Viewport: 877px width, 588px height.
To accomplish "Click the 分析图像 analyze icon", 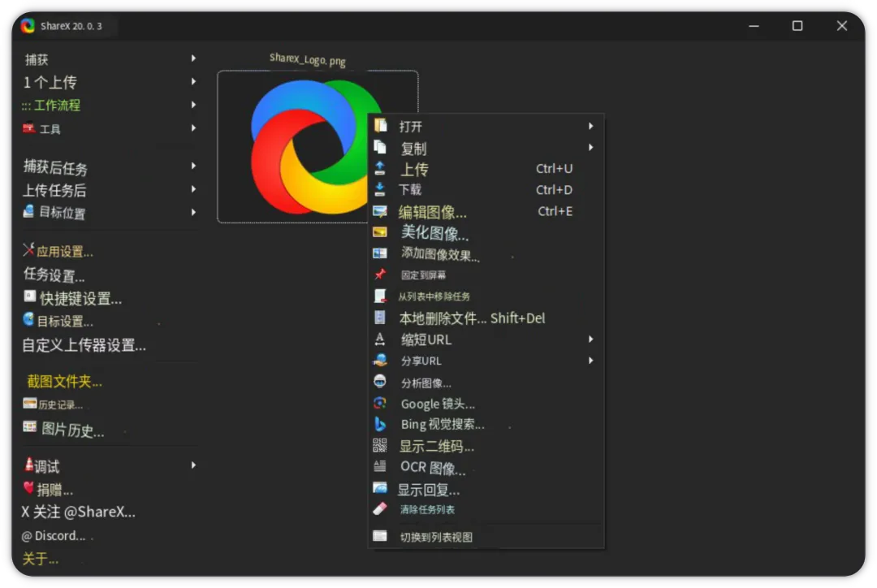I will (380, 382).
